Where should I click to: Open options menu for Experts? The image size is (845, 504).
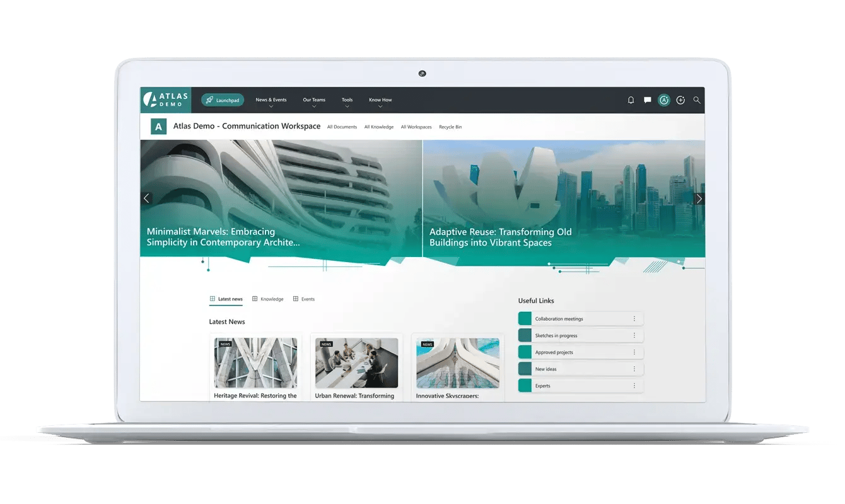point(634,386)
